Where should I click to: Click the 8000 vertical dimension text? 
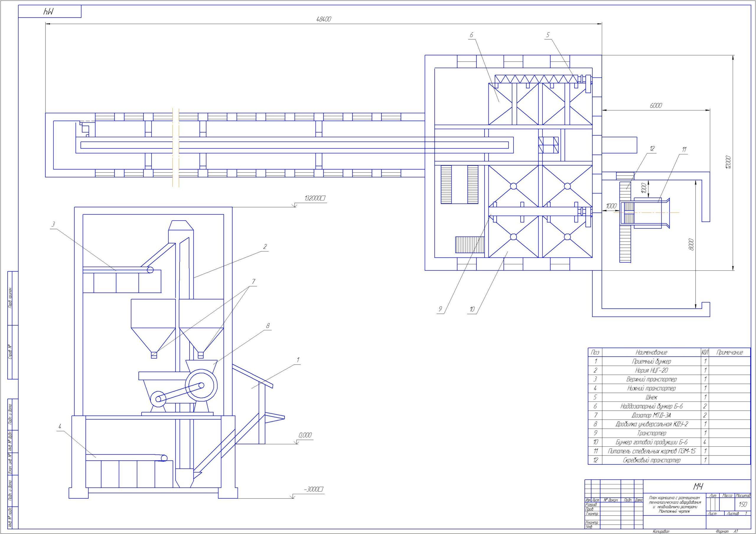[x=691, y=244]
